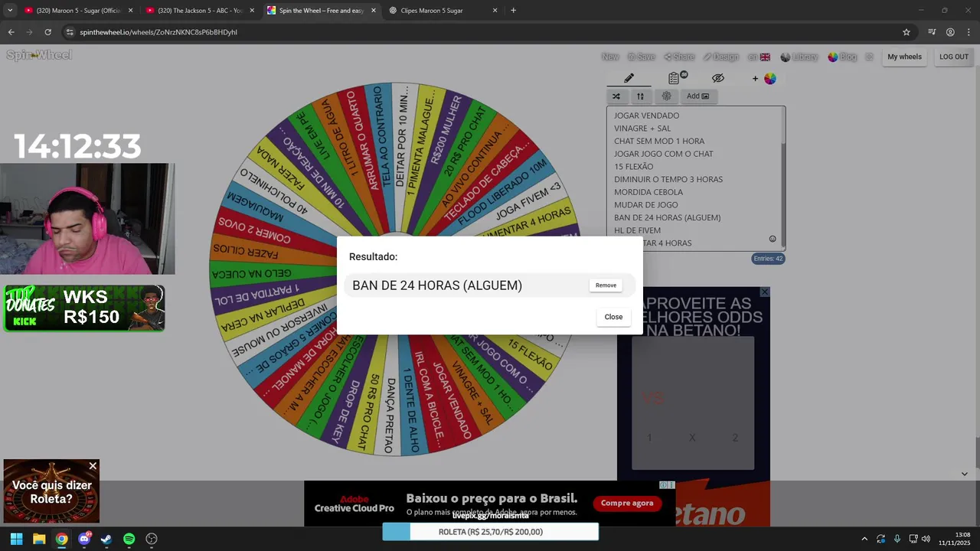Viewport: 980px width, 551px height.
Task: Click the page scroll-down chevron
Action: tap(965, 474)
